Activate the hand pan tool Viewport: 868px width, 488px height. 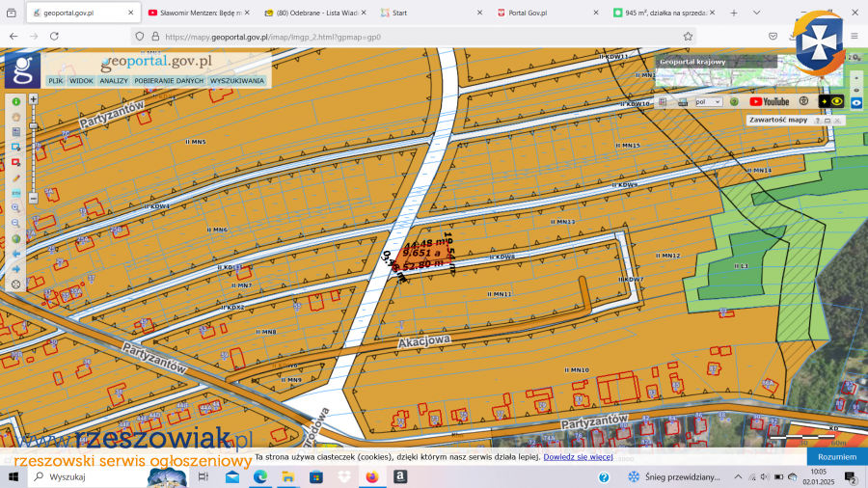pyautogui.click(x=16, y=117)
